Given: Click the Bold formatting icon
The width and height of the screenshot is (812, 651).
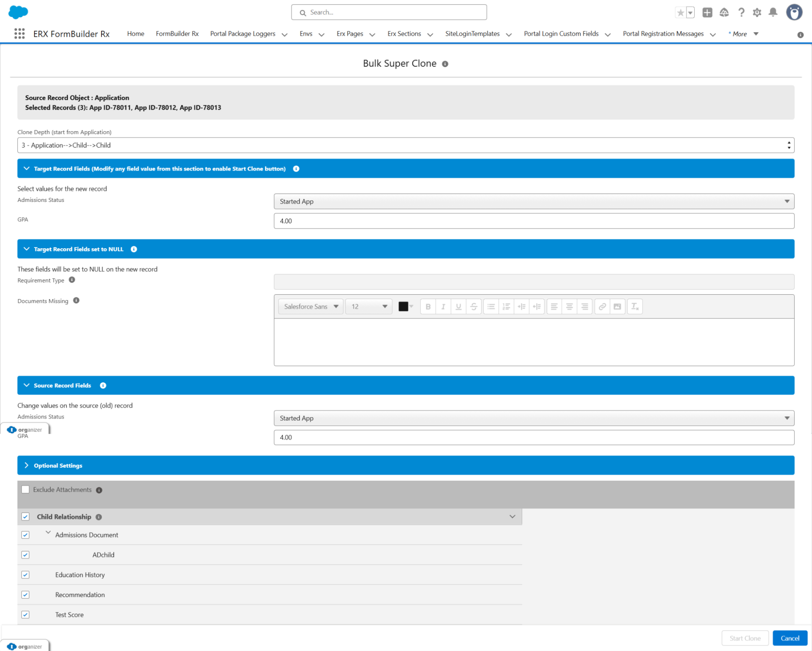Looking at the screenshot, I should click(x=428, y=307).
